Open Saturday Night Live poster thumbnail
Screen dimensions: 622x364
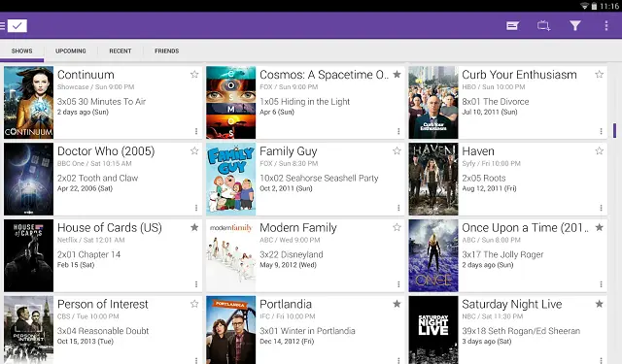pyautogui.click(x=433, y=329)
